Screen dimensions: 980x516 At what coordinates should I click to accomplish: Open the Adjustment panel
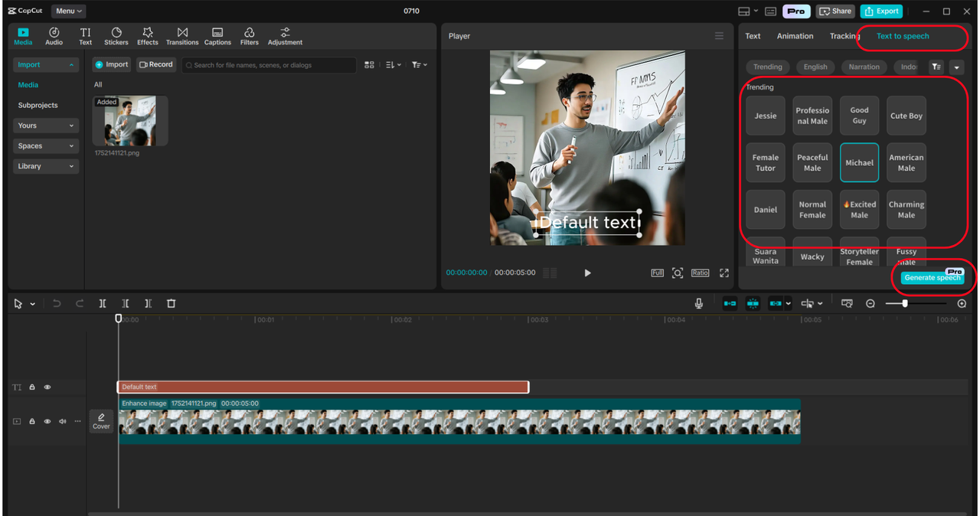pos(285,36)
